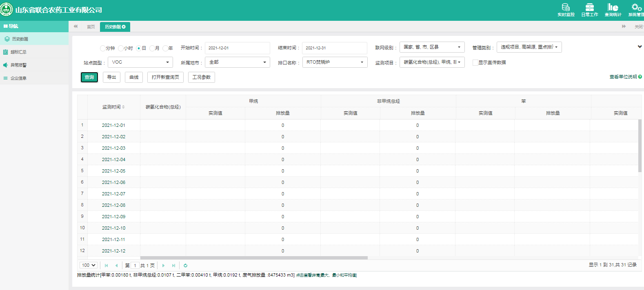Open the 站点类型 VOC dropdown
The height and width of the screenshot is (290, 644).
140,62
